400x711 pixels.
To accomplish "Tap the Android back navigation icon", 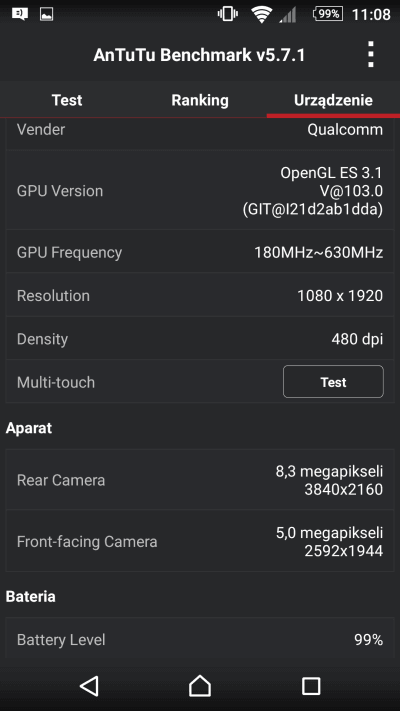I will pos(89,686).
